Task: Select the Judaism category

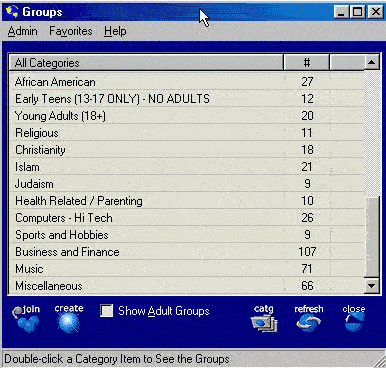Action: [x=187, y=184]
